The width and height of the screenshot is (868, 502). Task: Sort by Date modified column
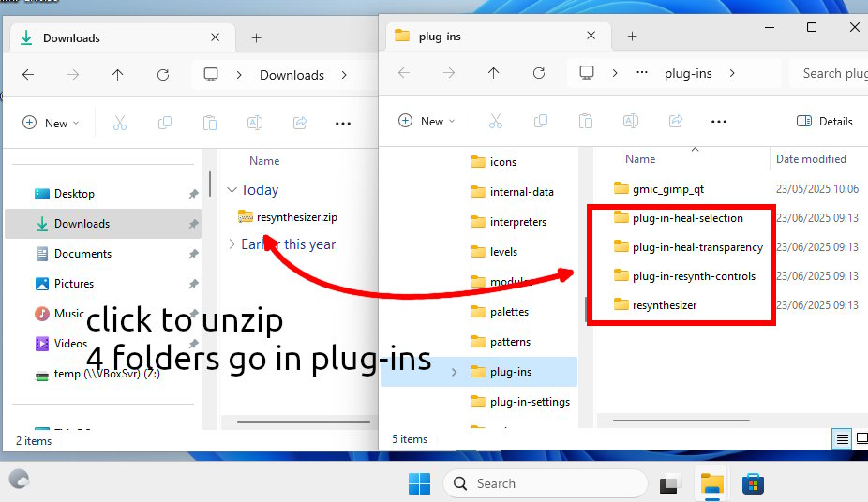(811, 158)
